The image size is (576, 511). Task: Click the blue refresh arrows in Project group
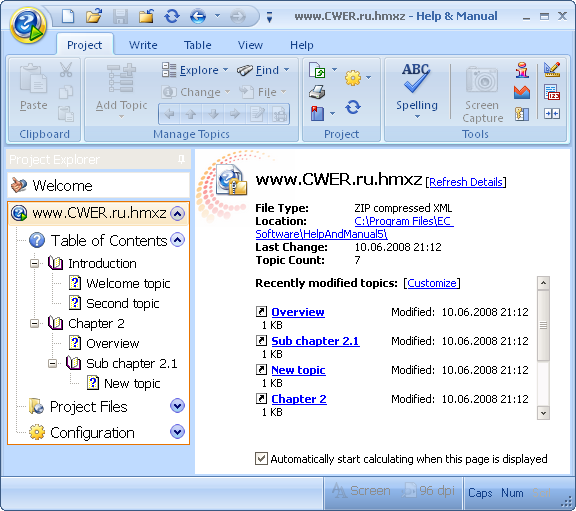coord(353,107)
